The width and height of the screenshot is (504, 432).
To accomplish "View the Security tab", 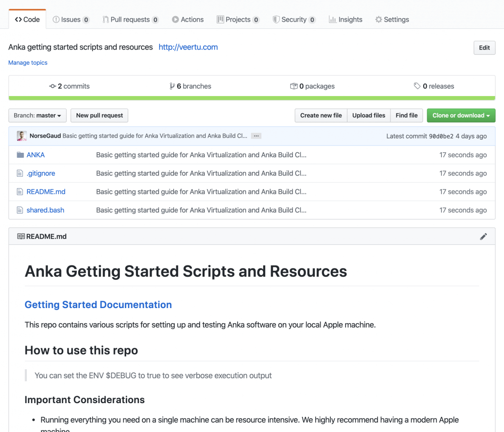I will pyautogui.click(x=294, y=19).
